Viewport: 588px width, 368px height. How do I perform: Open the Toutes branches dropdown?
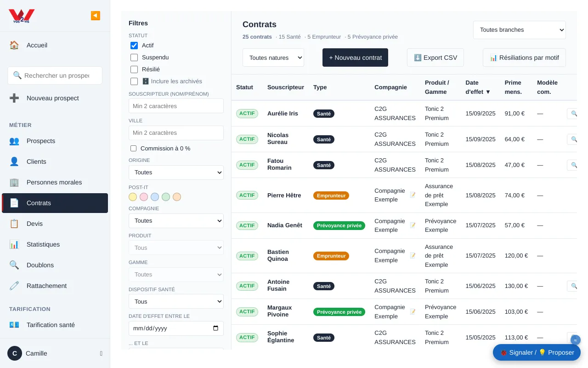click(520, 30)
